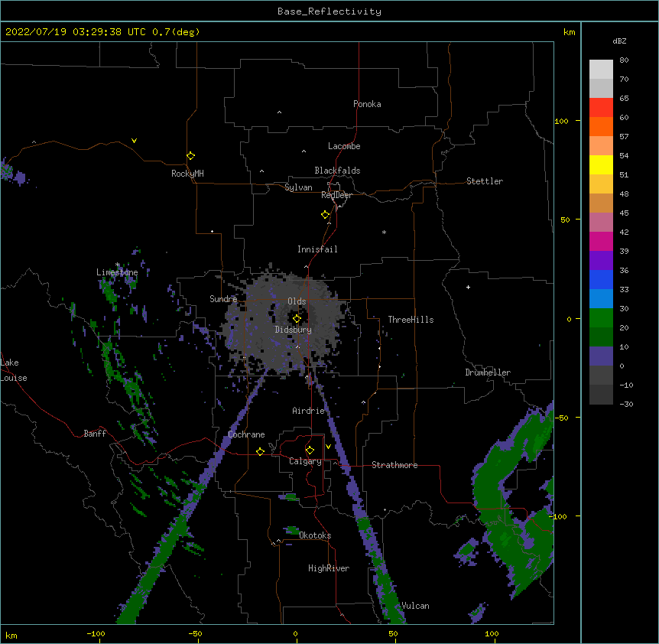Screen dimensions: 659x644
Task: Click the purple 39-36 dBZ legend swatch
Action: click(601, 261)
